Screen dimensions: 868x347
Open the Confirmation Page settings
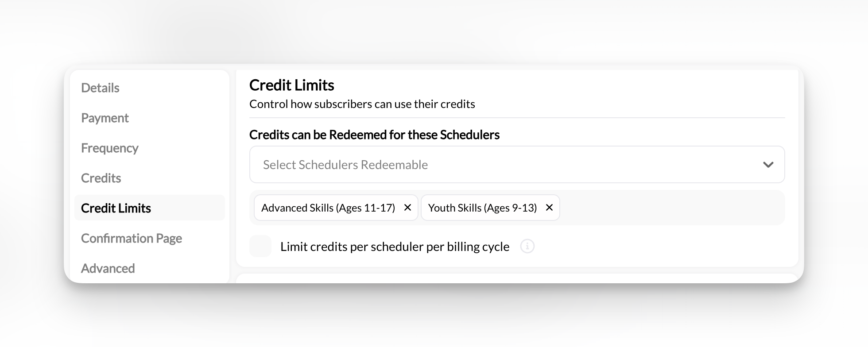132,238
